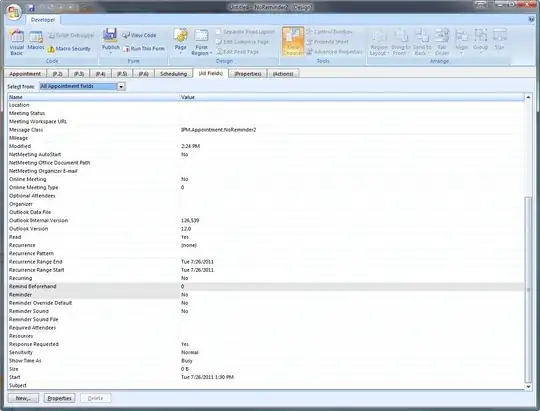Select the Outlook Internal Version row
Image resolution: width=540 pixels, height=411 pixels.
click(x=266, y=220)
